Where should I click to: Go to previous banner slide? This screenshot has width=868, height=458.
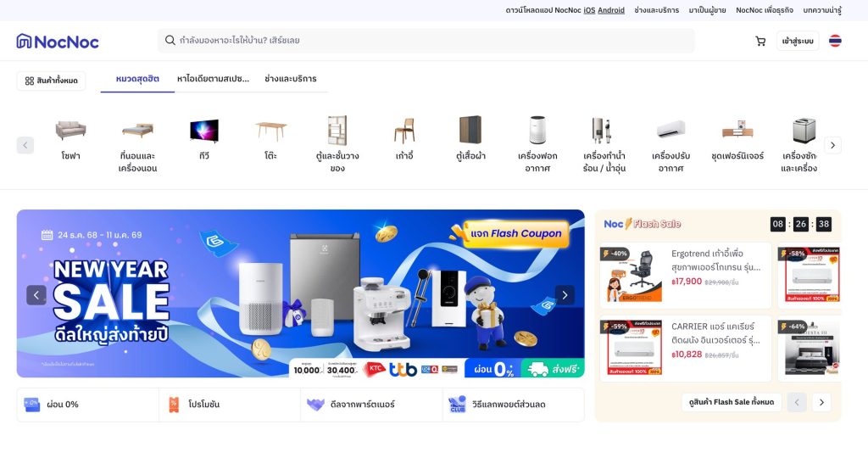click(36, 295)
